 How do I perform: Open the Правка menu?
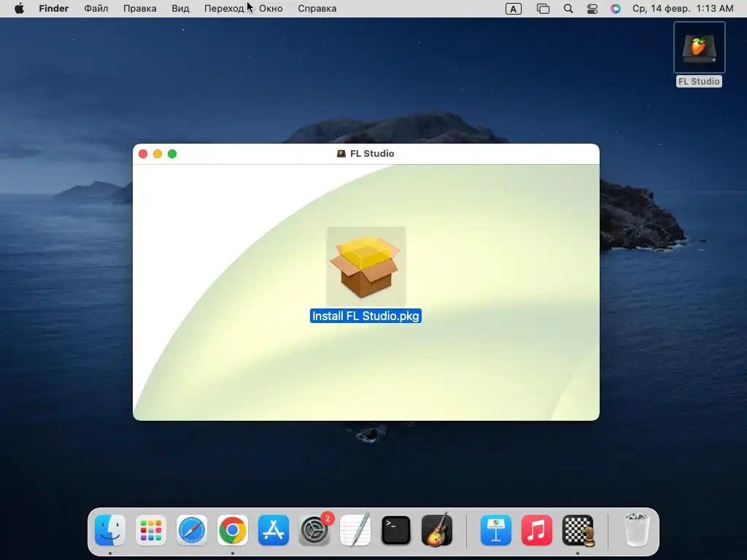[140, 9]
